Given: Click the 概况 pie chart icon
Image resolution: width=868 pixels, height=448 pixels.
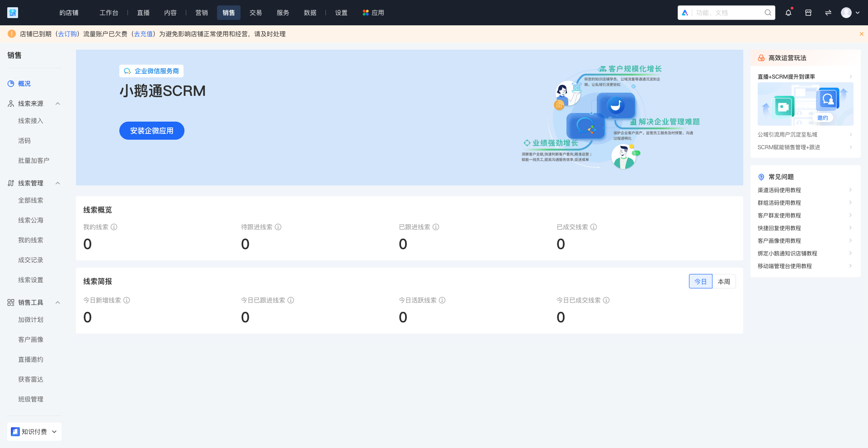Looking at the screenshot, I should (11, 84).
